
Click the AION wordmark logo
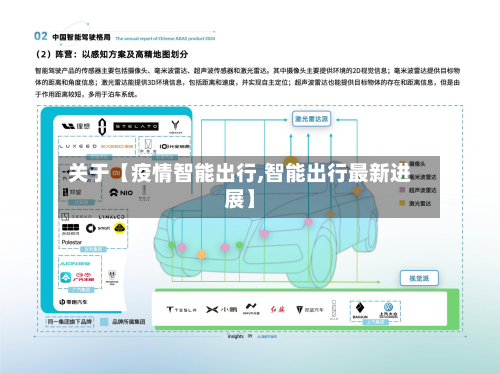tap(75, 263)
